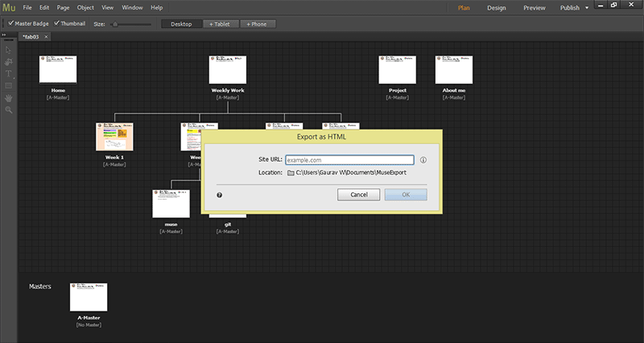Open the Help menu
This screenshot has height=343, width=644.
[x=156, y=7]
